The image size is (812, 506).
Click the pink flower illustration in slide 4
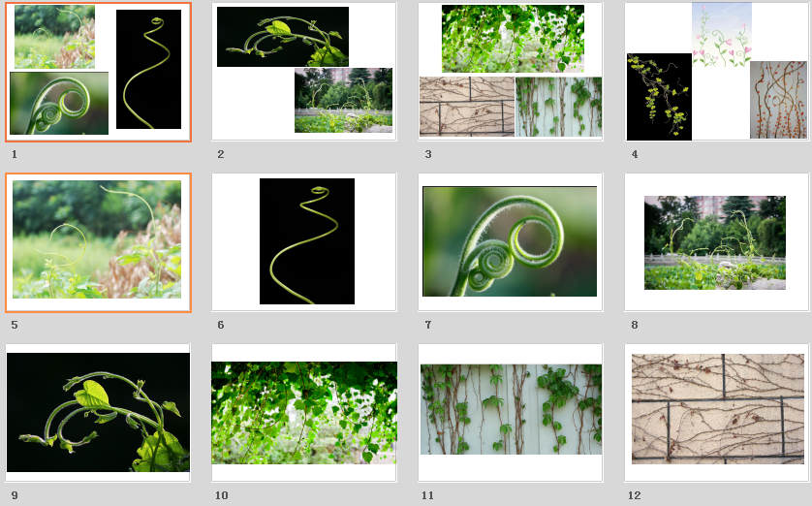pos(722,35)
